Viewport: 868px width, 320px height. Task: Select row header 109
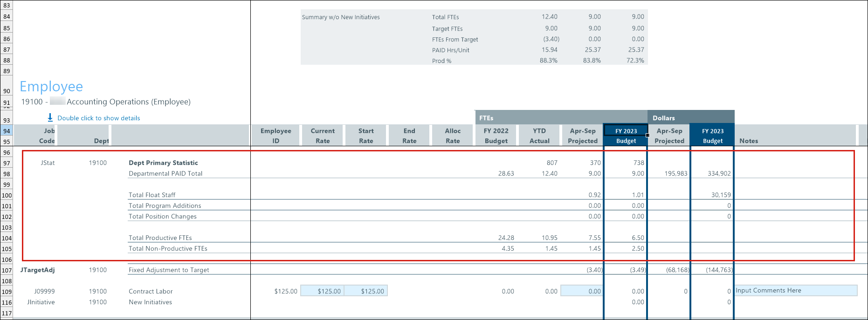point(7,292)
